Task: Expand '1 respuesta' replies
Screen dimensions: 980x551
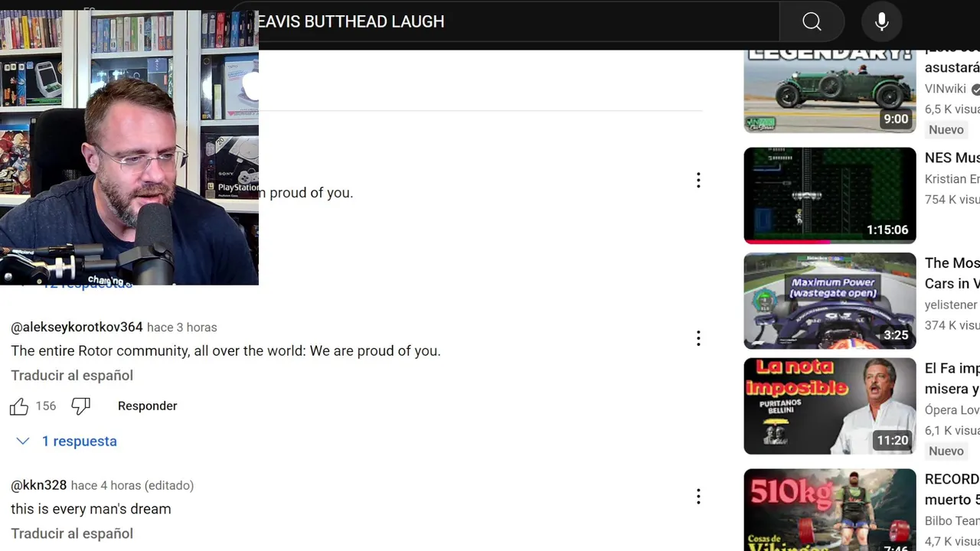Action: click(67, 442)
